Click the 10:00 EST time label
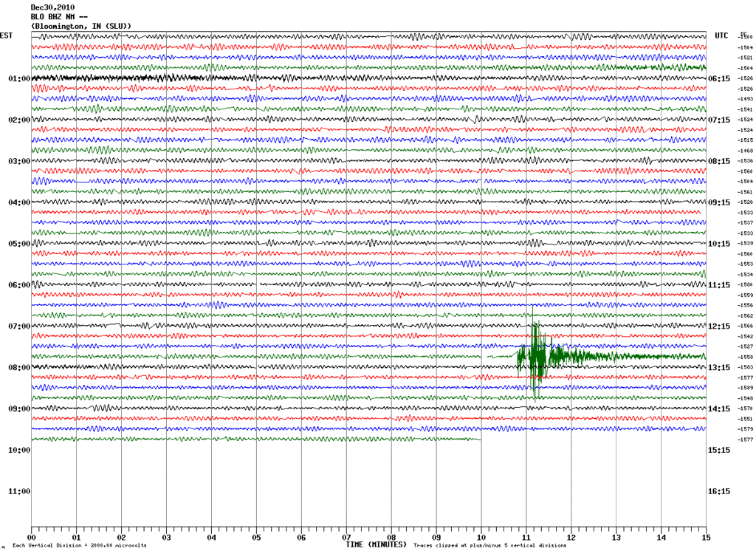 point(19,450)
